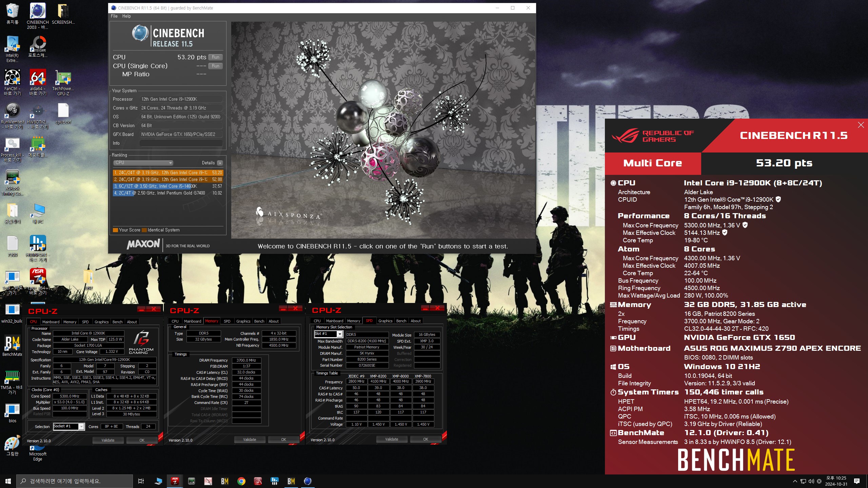Click Validate in first CPU-Z window

[108, 440]
